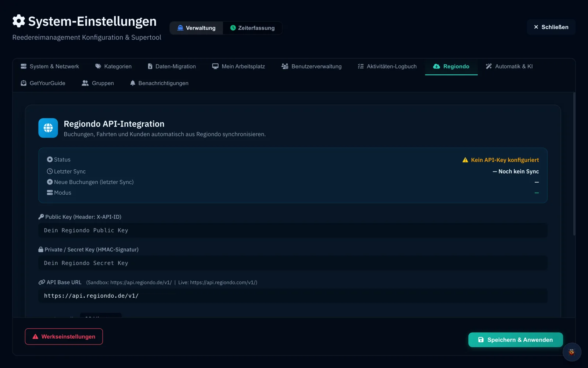Click the lock icon beside Private / Secret Key

tap(41, 250)
